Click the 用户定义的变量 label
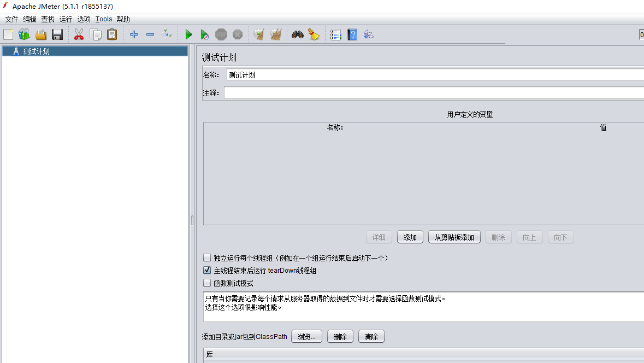644x363 pixels. click(470, 115)
